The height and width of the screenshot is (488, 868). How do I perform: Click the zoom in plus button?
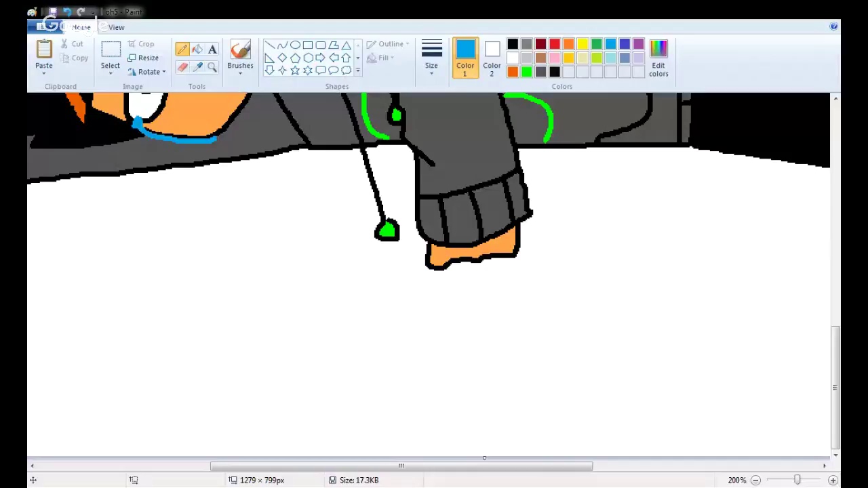[x=833, y=480]
